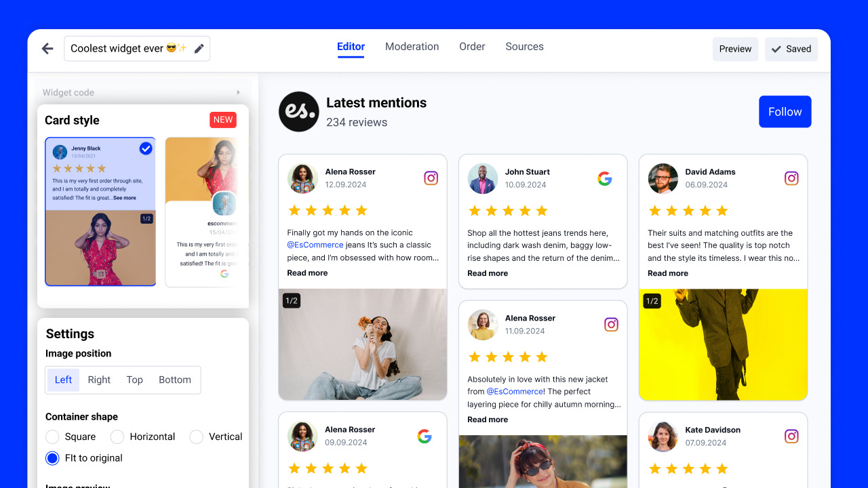Read more on Alena Rosser jacket review
The width and height of the screenshot is (868, 488).
pos(488,420)
